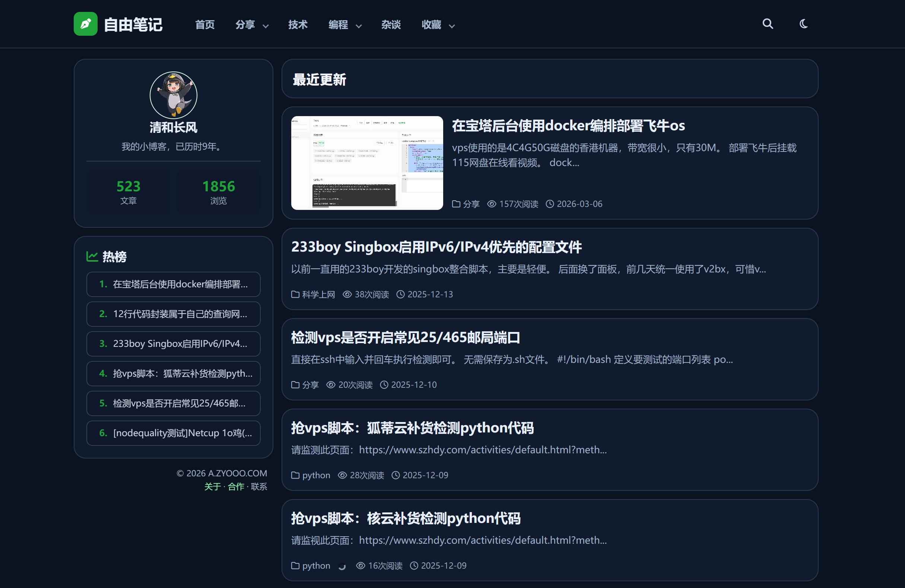Click the folder icon before 科学上网 category

tap(295, 294)
